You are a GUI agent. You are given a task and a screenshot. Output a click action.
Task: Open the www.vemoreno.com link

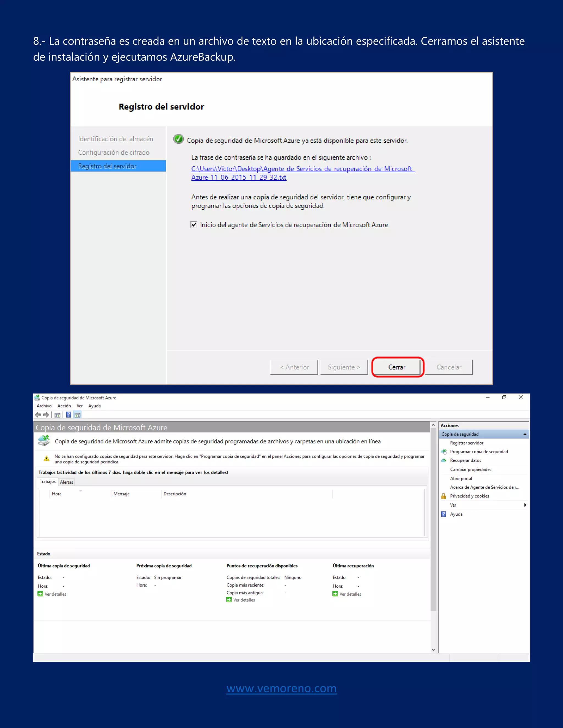[x=281, y=688]
